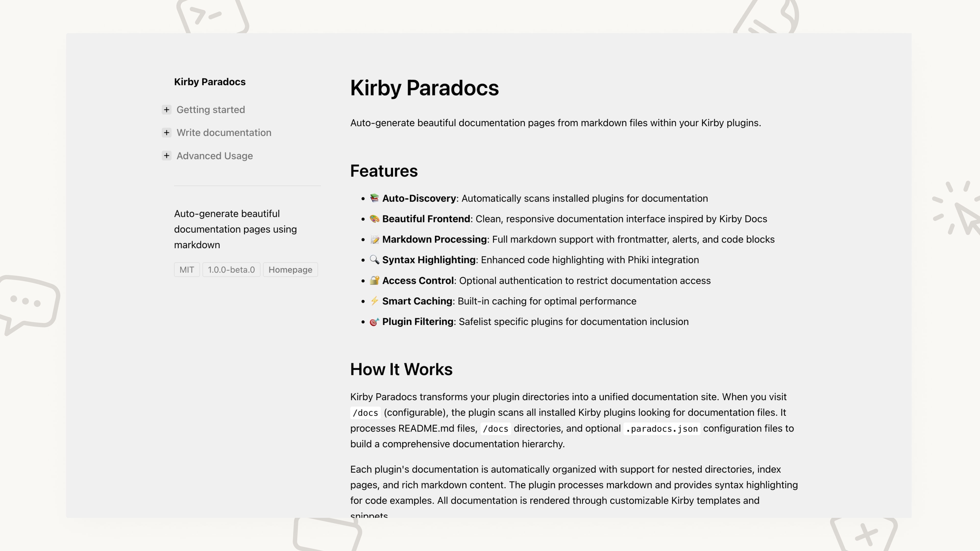Viewport: 980px width, 551px height.
Task: Click the lightning icon beside Smart Caching
Action: [374, 301]
